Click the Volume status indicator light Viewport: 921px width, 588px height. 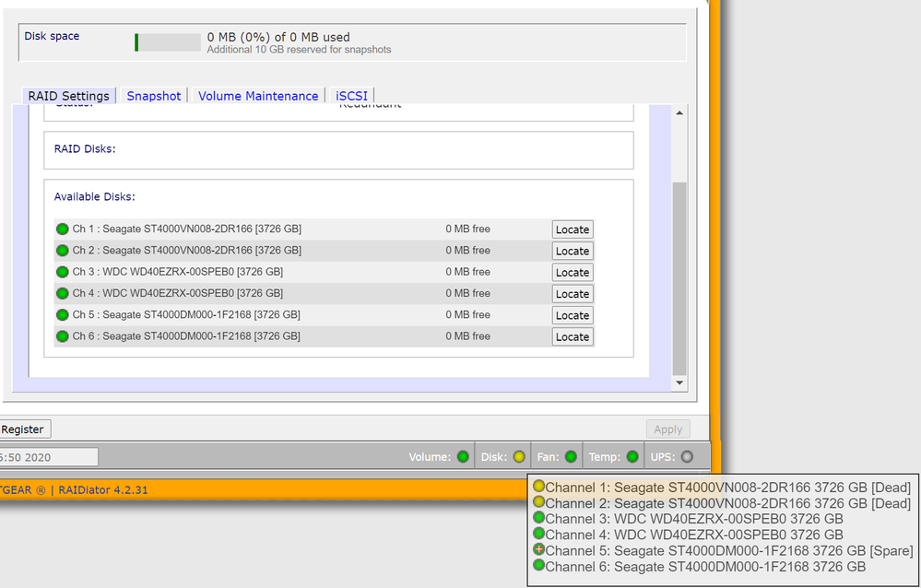click(x=463, y=456)
